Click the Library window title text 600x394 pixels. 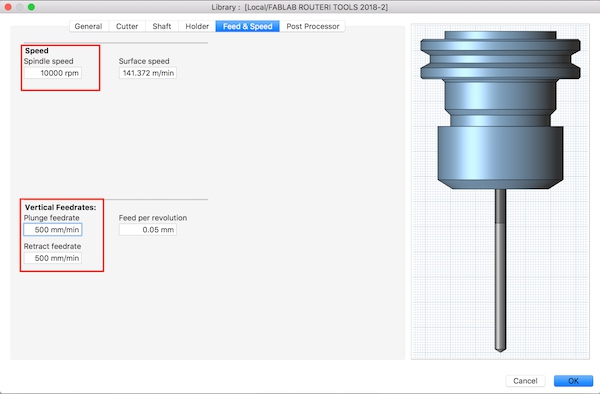pos(300,7)
